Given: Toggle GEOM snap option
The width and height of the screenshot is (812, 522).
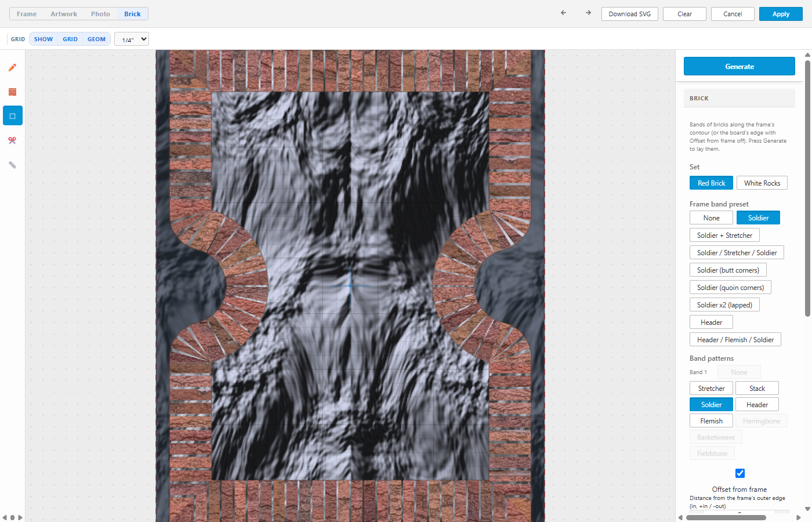Looking at the screenshot, I should [96, 39].
